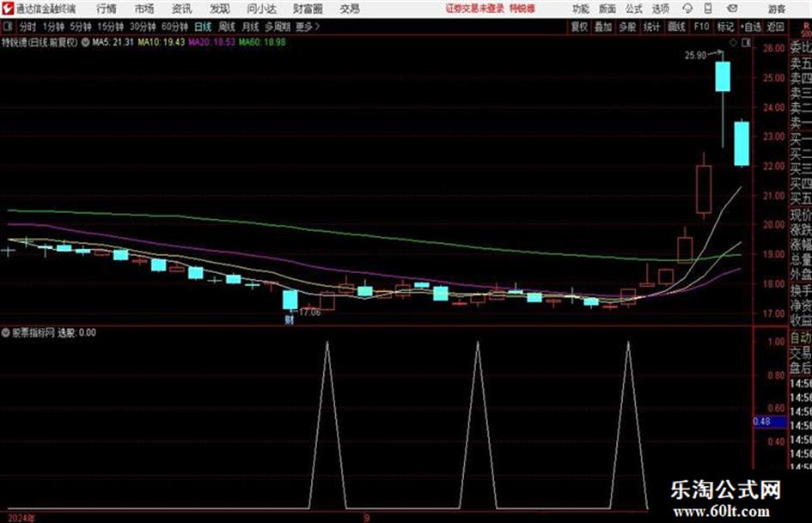Image resolution: width=812 pixels, height=523 pixels.
Task: Expand 更多 periods chevron
Action: click(x=308, y=27)
